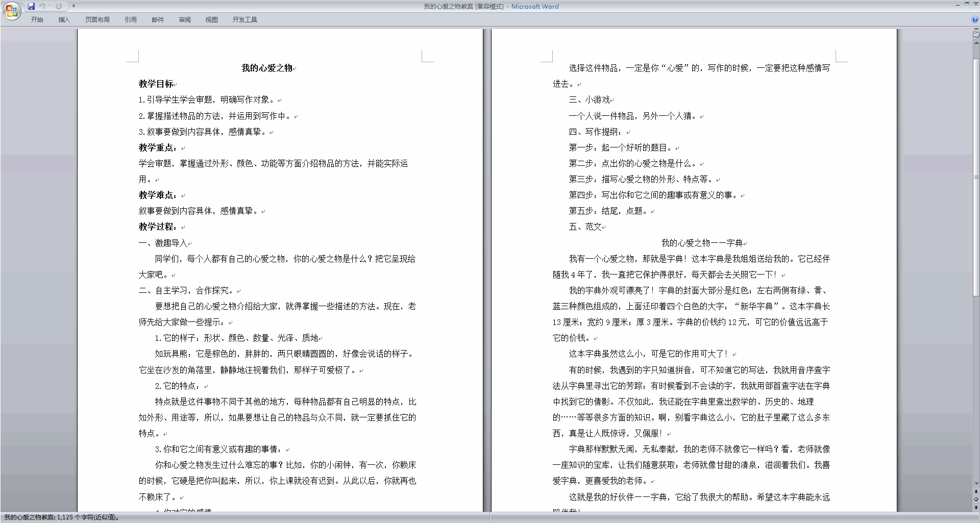Open the 开发工具 tab

coord(245,20)
